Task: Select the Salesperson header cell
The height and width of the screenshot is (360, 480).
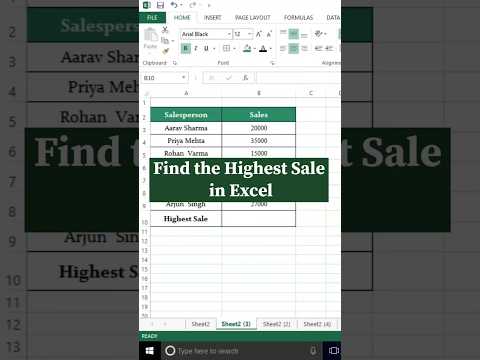Action: point(186,115)
